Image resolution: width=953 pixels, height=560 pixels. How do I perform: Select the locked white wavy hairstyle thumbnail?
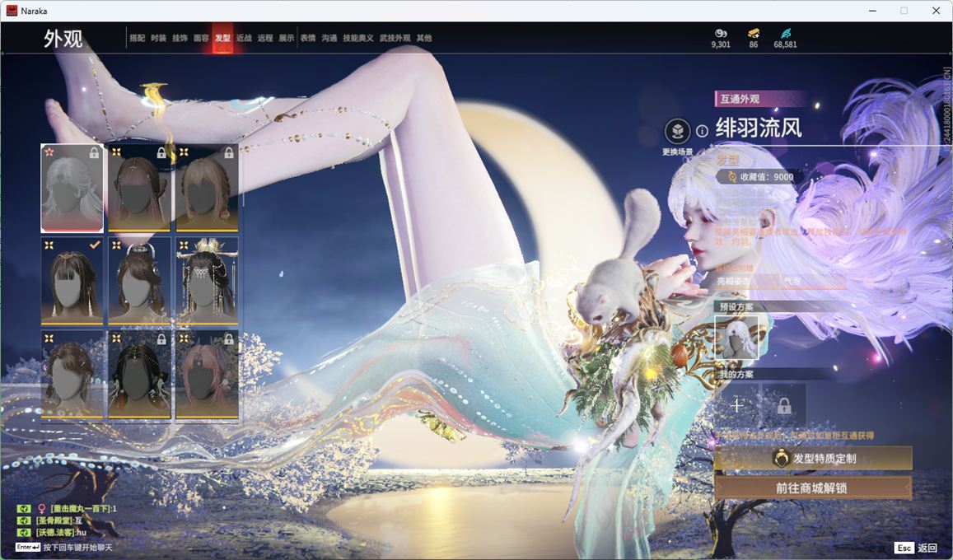[x=72, y=189]
